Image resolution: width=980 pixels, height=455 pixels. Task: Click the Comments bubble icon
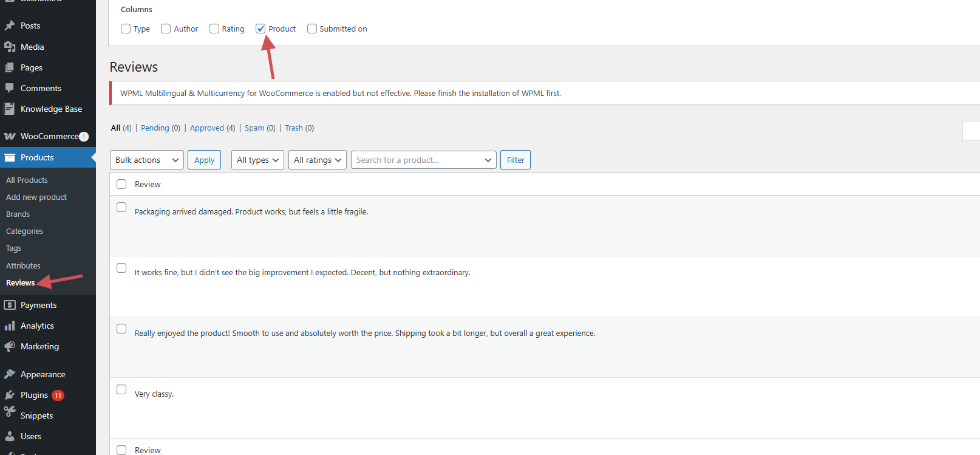point(10,88)
